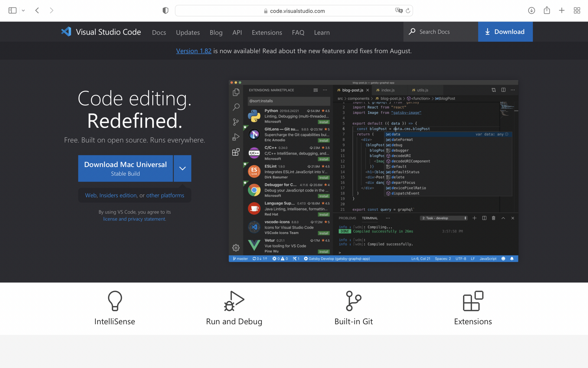The width and height of the screenshot is (588, 368).
Task: Click Download Mac Universal Stable Build button
Action: (125, 168)
